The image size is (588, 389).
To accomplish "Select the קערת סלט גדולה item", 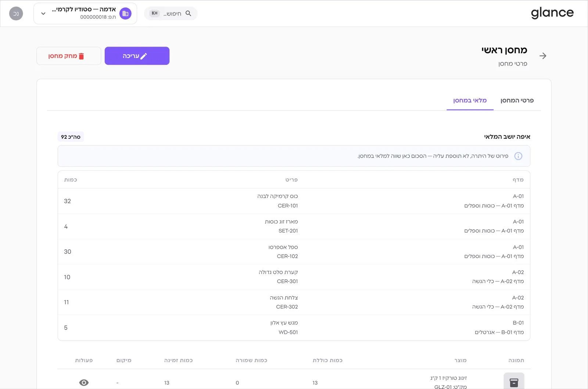I will click(x=278, y=272).
